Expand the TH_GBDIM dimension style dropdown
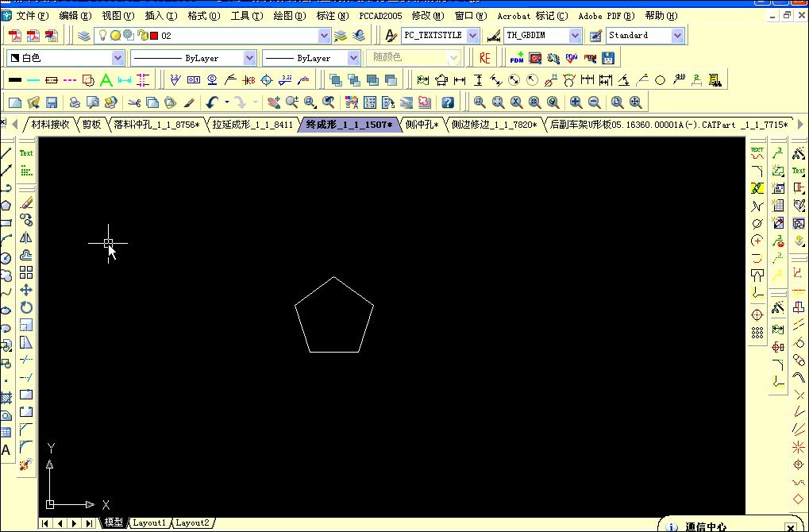The image size is (809, 532). point(573,35)
